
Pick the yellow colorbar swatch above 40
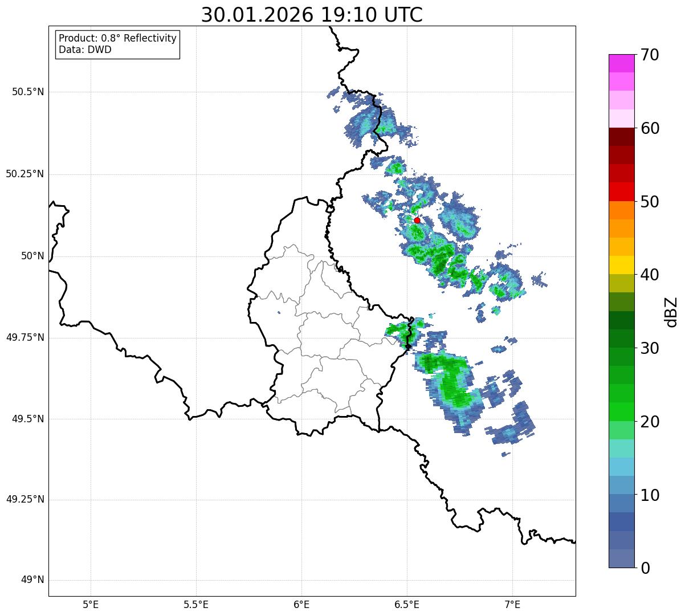pos(621,265)
